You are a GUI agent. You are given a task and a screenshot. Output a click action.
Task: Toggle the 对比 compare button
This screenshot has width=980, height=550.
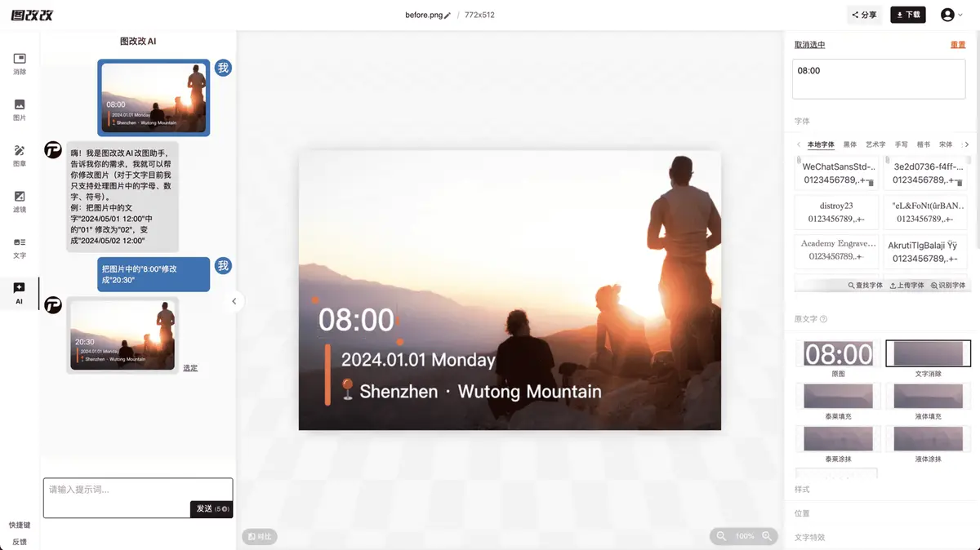260,536
